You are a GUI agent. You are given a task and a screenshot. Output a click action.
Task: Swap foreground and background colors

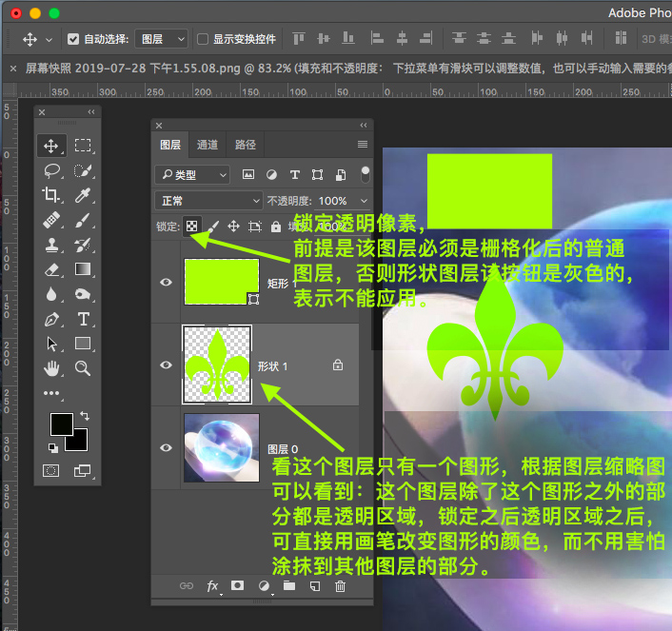pyautogui.click(x=85, y=415)
